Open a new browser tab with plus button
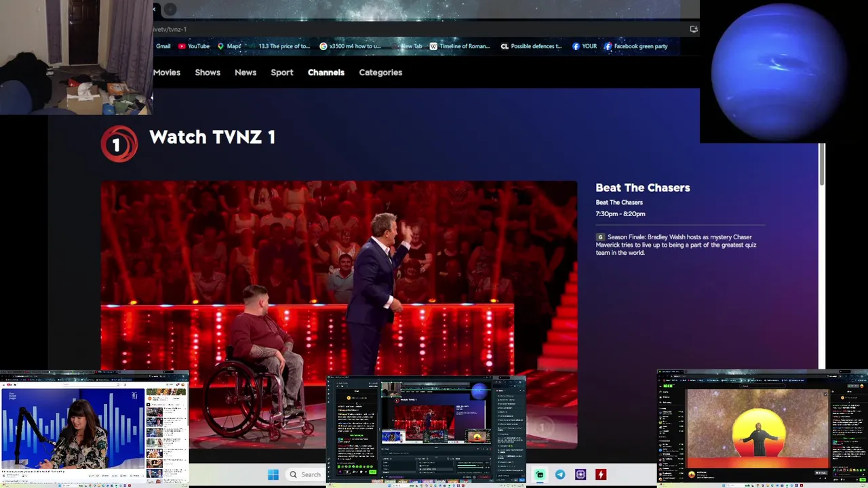The image size is (868, 488). (170, 9)
